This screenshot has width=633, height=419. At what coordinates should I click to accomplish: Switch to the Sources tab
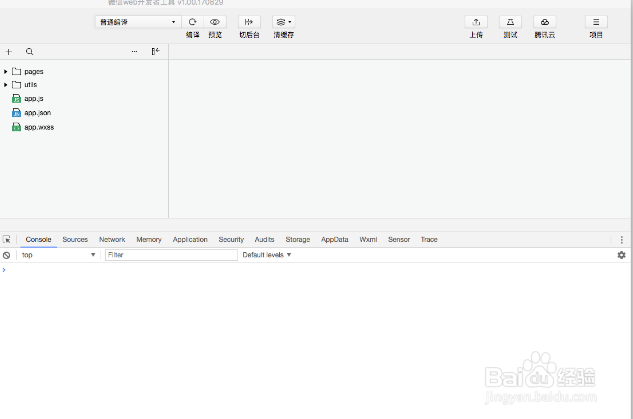click(75, 239)
